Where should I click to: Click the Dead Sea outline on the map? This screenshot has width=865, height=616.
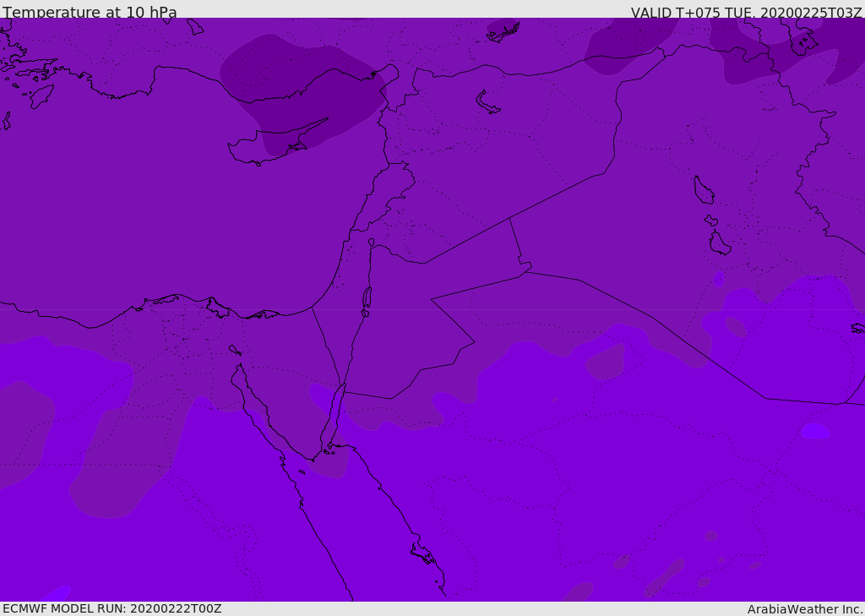pyautogui.click(x=367, y=298)
